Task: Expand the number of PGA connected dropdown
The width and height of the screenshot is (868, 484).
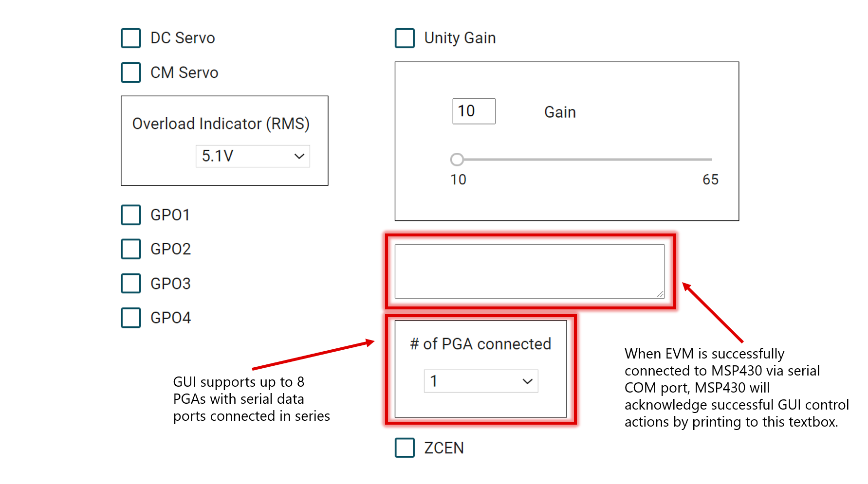Action: [480, 381]
